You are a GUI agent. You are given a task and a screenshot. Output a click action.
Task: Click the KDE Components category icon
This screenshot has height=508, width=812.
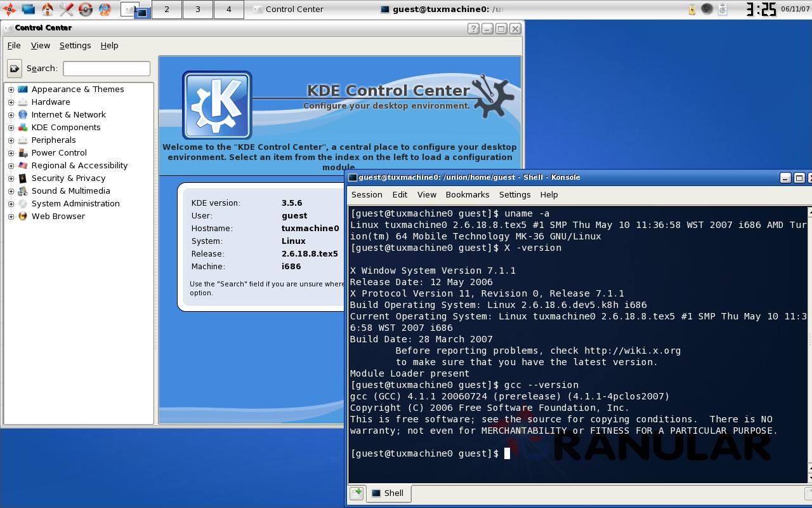point(23,127)
